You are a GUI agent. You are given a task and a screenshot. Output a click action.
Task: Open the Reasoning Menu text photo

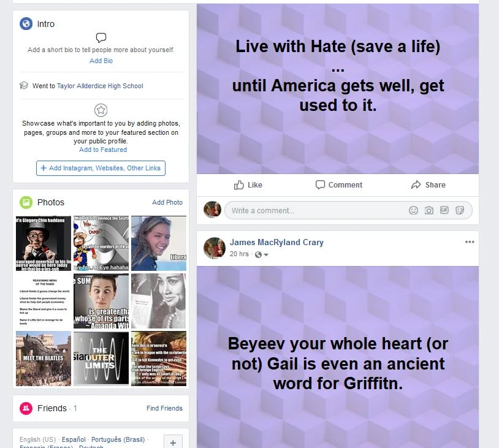[x=44, y=301]
